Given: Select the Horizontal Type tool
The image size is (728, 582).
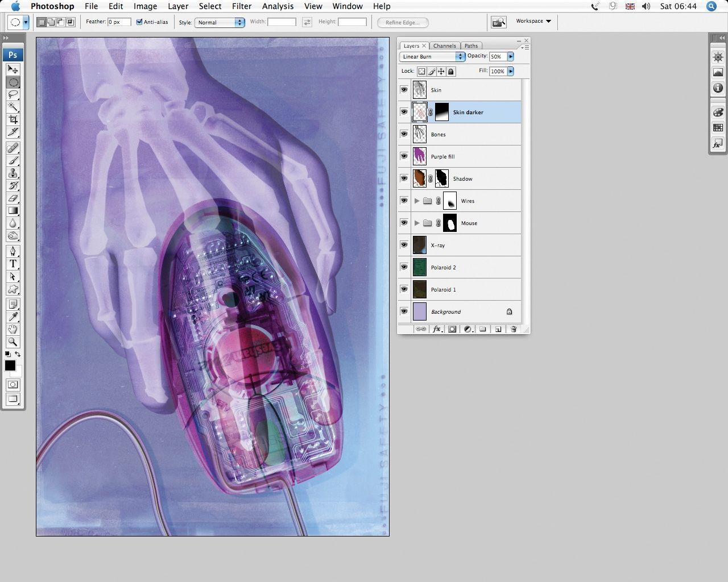Looking at the screenshot, I should [x=13, y=264].
